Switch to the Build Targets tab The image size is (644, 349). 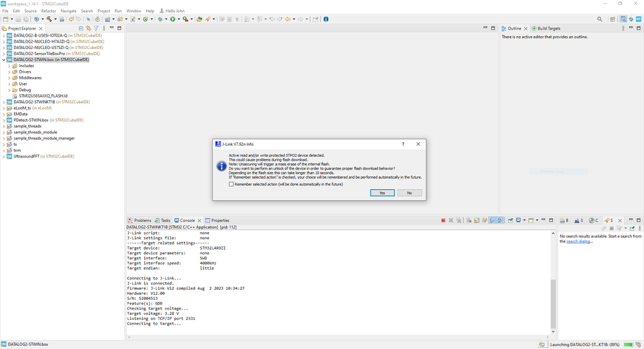tap(546, 28)
